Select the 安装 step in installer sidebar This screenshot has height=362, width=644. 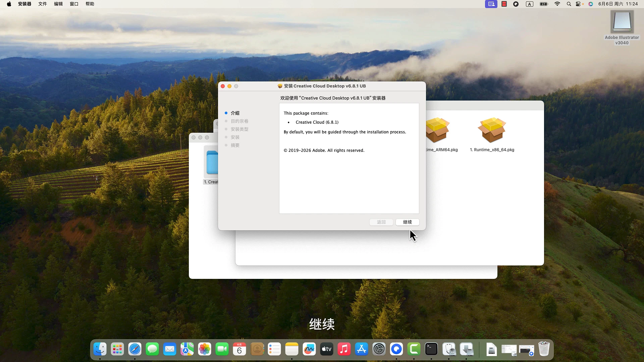click(235, 137)
